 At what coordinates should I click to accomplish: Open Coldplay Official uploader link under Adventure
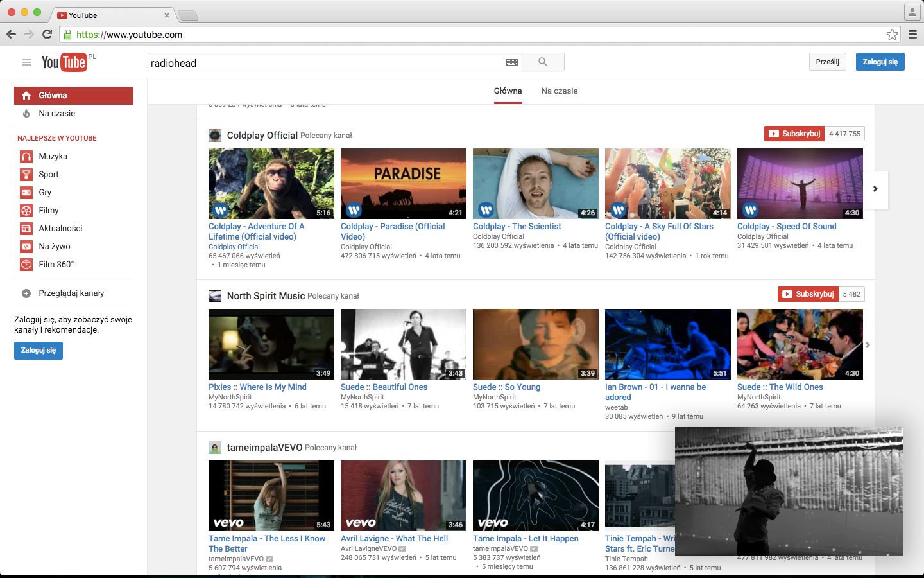tap(234, 247)
